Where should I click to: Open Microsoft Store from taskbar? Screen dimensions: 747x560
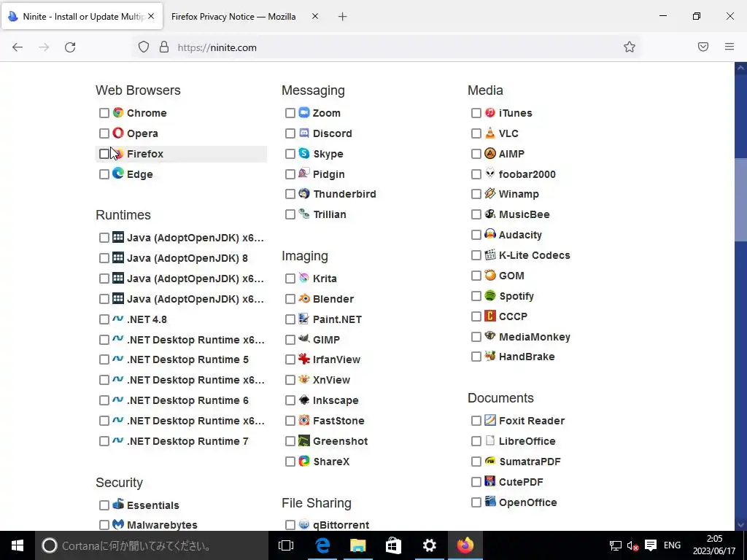[393, 545]
